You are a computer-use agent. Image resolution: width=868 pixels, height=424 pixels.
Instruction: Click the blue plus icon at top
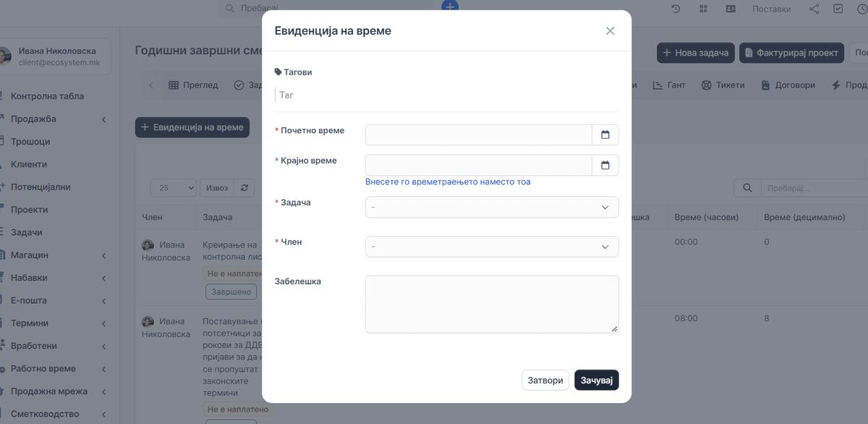point(450,6)
